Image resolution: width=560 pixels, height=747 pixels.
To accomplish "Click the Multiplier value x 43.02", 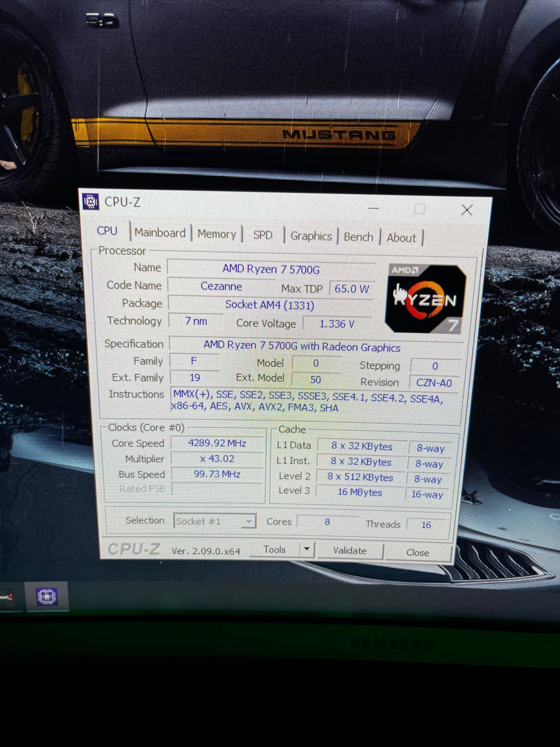I will point(217,459).
